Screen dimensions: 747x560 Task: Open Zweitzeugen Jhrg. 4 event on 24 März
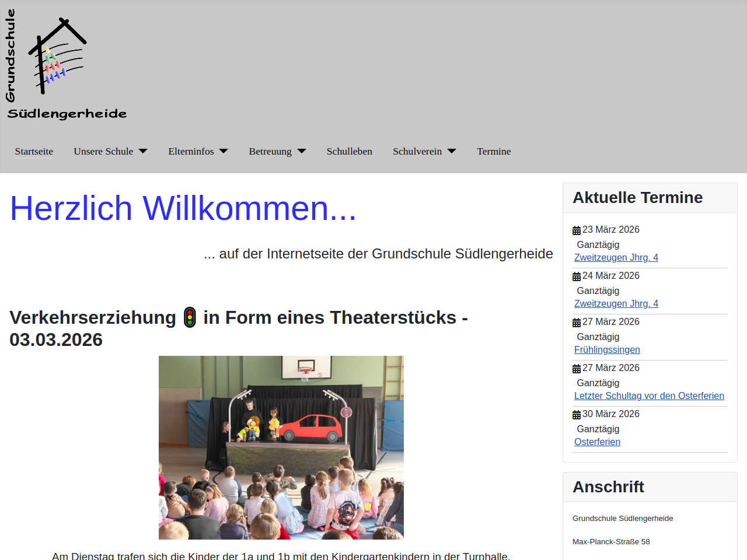pyautogui.click(x=616, y=303)
